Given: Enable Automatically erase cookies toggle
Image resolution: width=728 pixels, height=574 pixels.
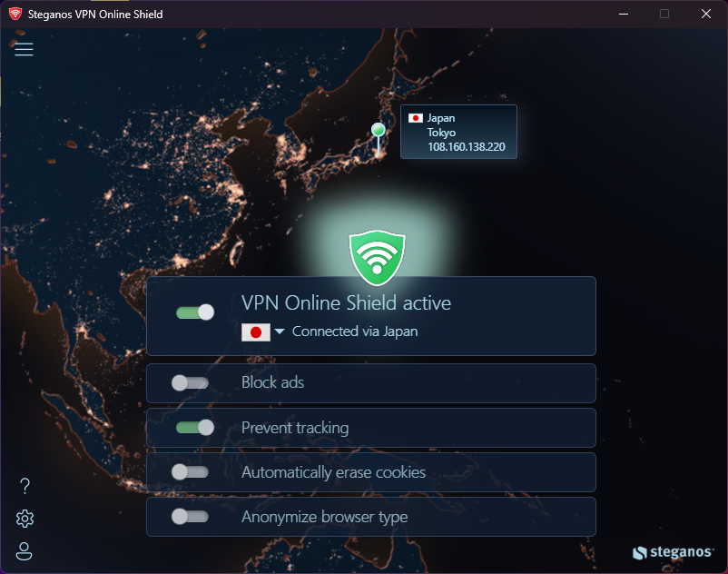Looking at the screenshot, I should (190, 472).
